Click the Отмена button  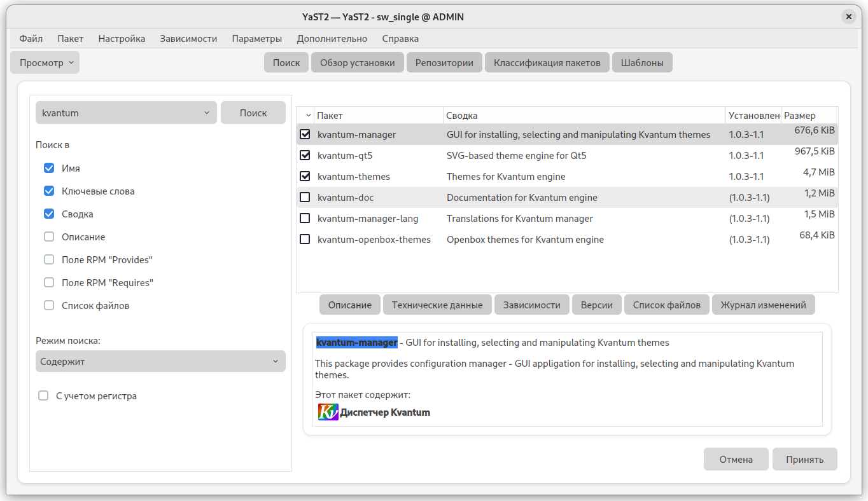coord(736,459)
